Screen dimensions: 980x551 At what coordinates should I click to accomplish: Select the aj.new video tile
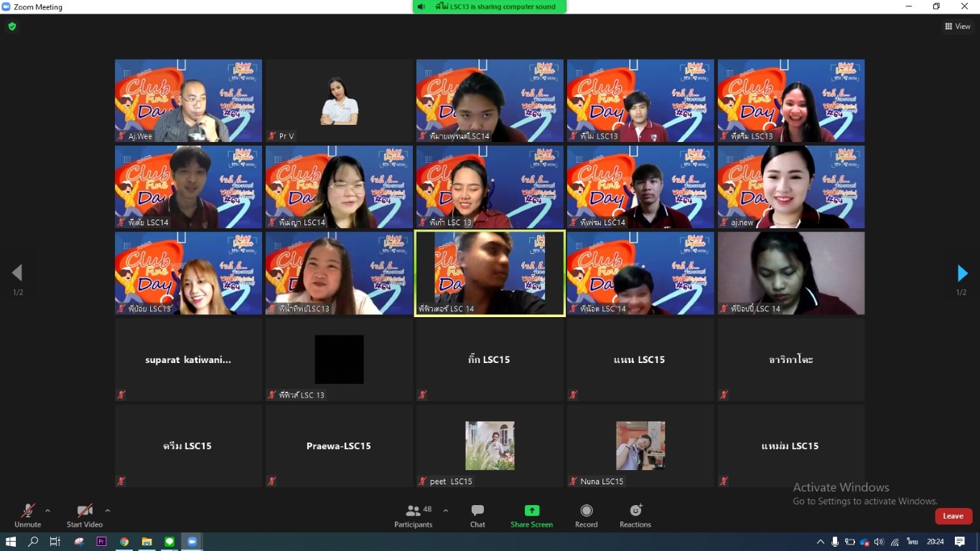pyautogui.click(x=791, y=187)
